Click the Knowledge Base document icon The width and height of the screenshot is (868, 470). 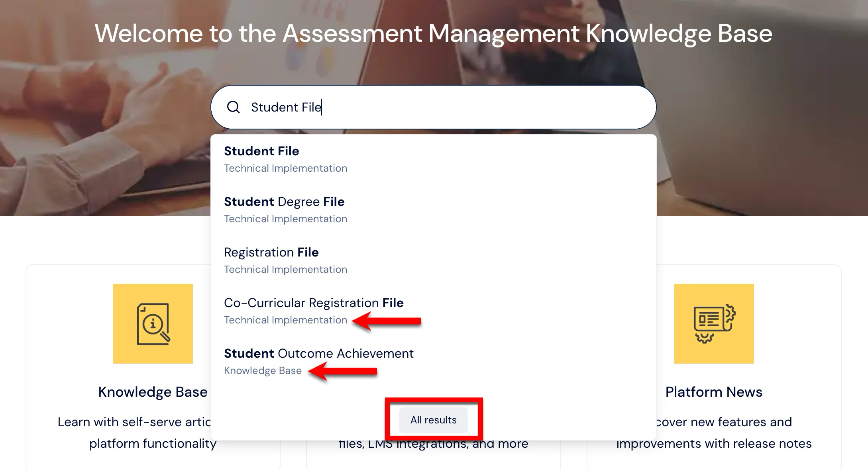click(153, 323)
